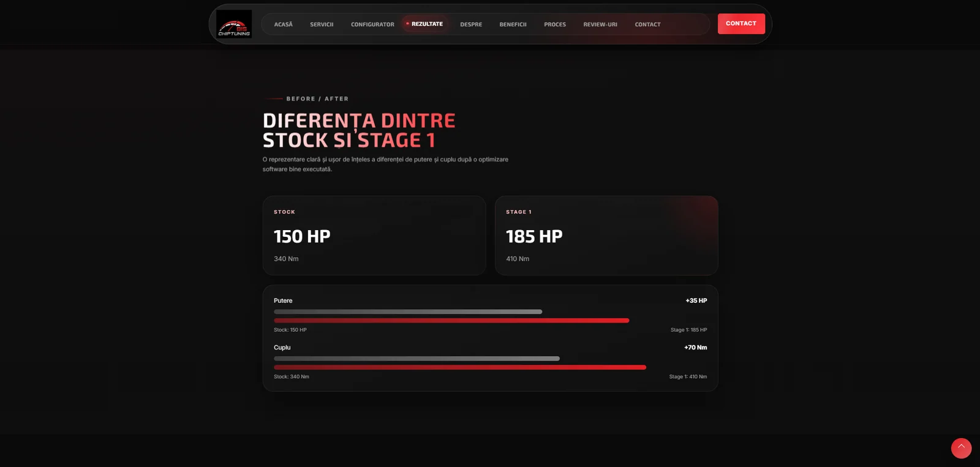This screenshot has width=980, height=467.
Task: Click the "Putere" row label
Action: point(283,301)
